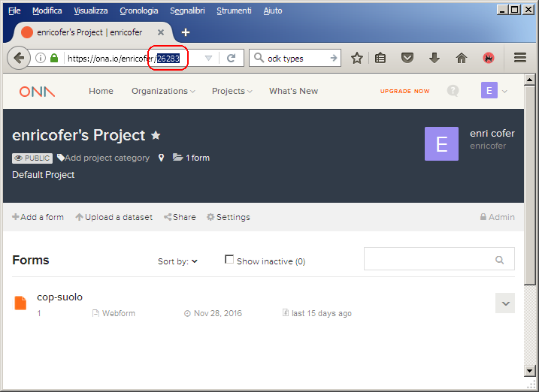Open the site information (i) icon
Image resolution: width=539 pixels, height=392 pixels.
click(x=41, y=58)
